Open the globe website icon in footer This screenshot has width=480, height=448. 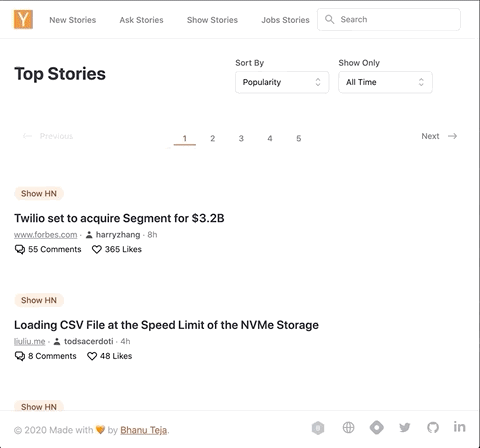(x=348, y=427)
